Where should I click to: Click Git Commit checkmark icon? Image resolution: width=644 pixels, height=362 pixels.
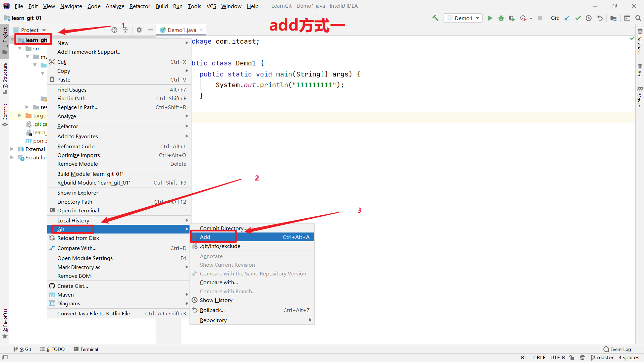pos(578,18)
